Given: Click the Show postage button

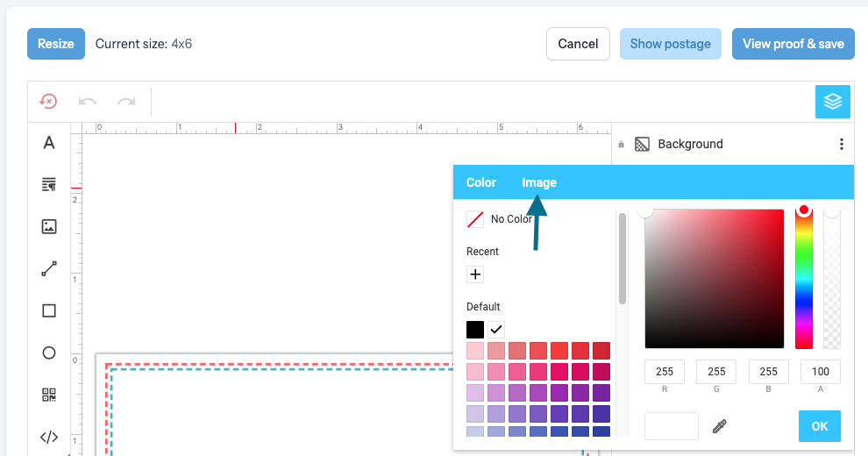Looking at the screenshot, I should pyautogui.click(x=671, y=44).
